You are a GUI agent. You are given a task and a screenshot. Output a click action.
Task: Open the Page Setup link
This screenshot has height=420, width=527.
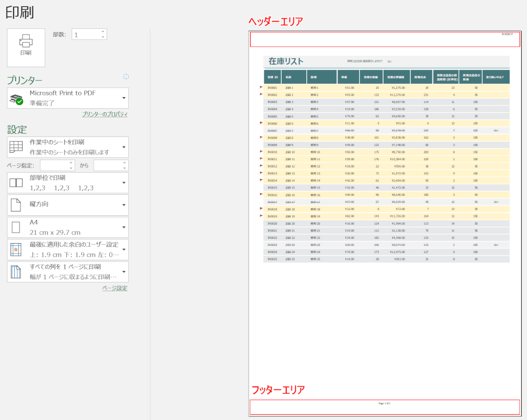(x=115, y=288)
